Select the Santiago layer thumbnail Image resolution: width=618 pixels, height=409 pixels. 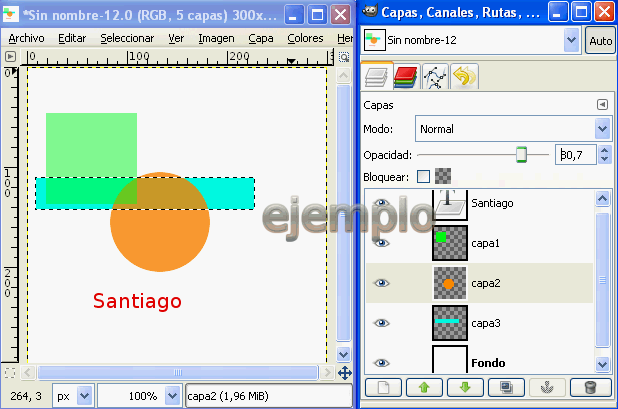450,205
